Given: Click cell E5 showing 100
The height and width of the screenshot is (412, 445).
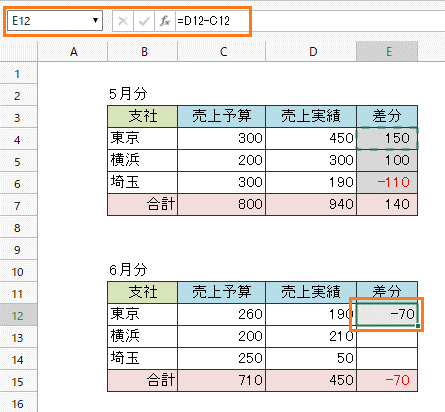Looking at the screenshot, I should click(387, 160).
